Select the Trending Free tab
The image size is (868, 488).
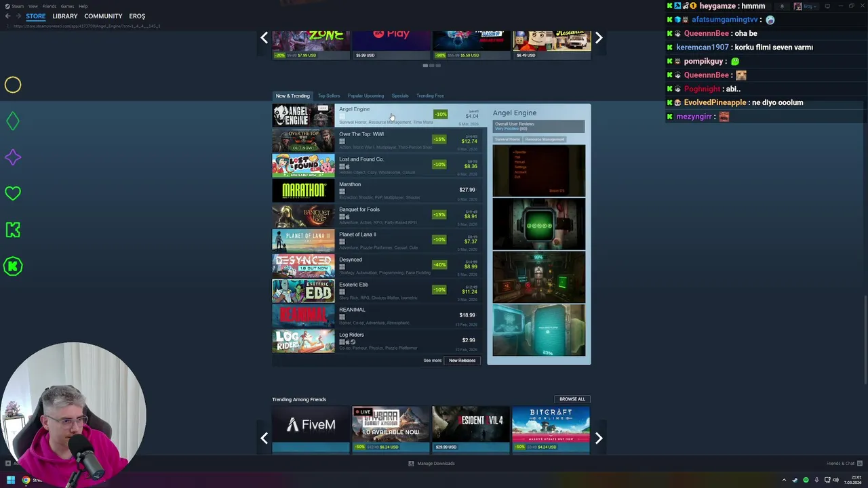click(x=430, y=96)
